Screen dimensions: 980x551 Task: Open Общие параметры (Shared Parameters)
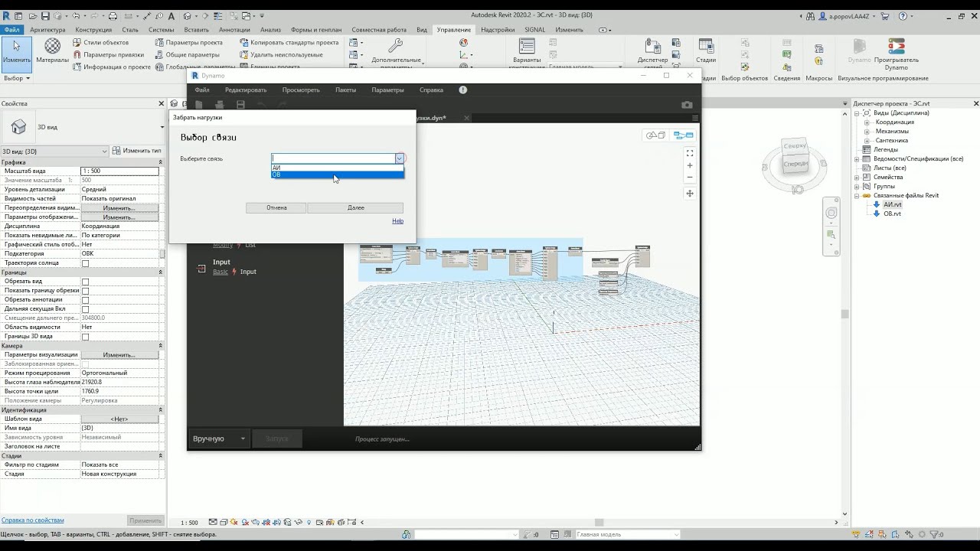point(187,55)
